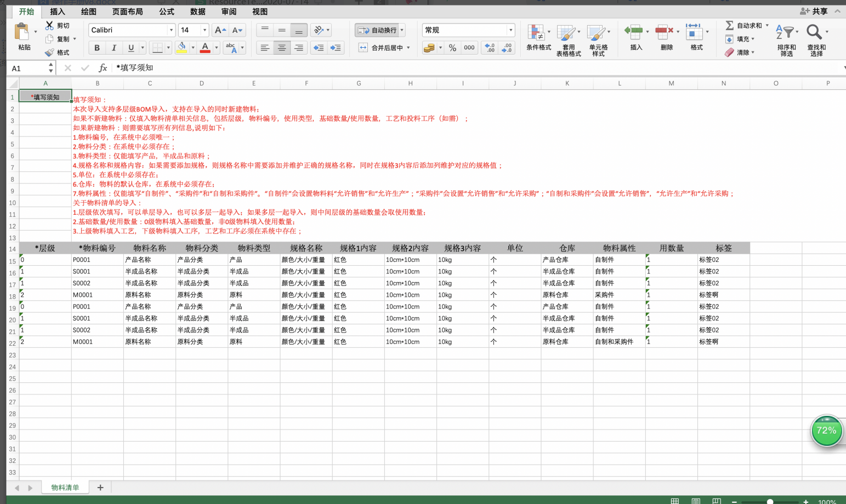Toggle Wrap Text (自动换行)

(377, 30)
